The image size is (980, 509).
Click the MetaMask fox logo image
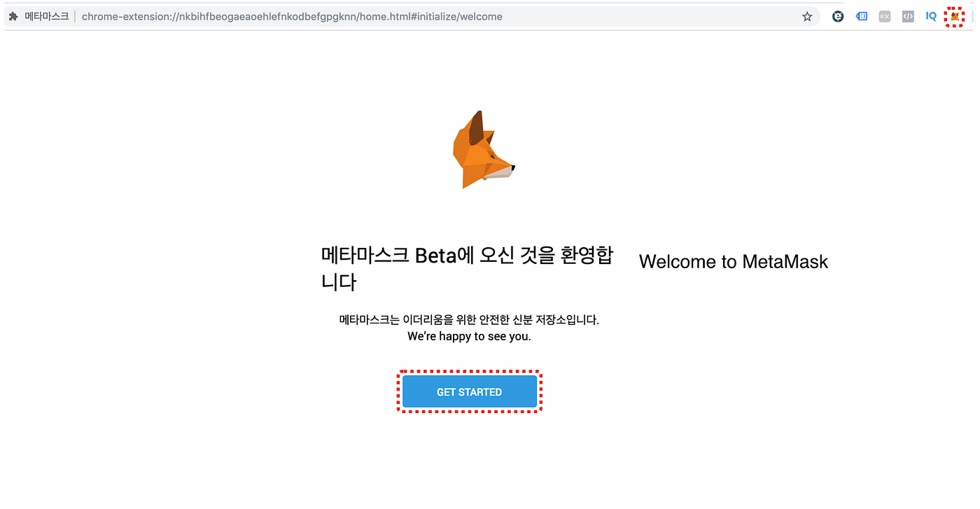(x=484, y=149)
